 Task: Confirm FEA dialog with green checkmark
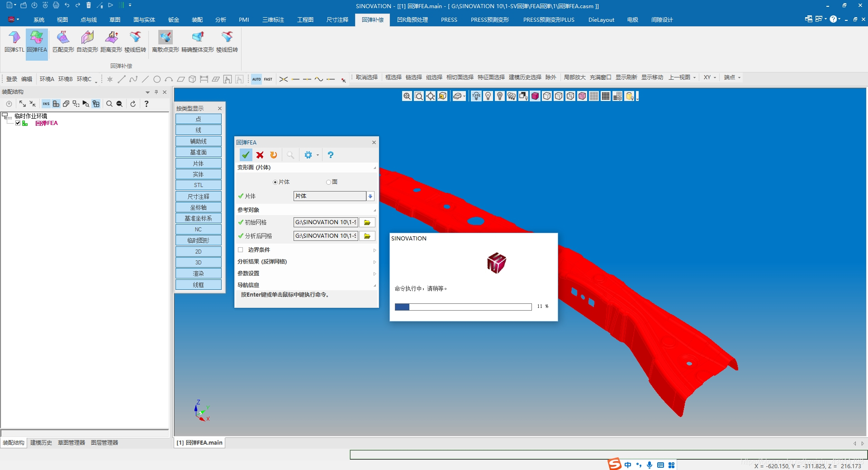pyautogui.click(x=246, y=155)
